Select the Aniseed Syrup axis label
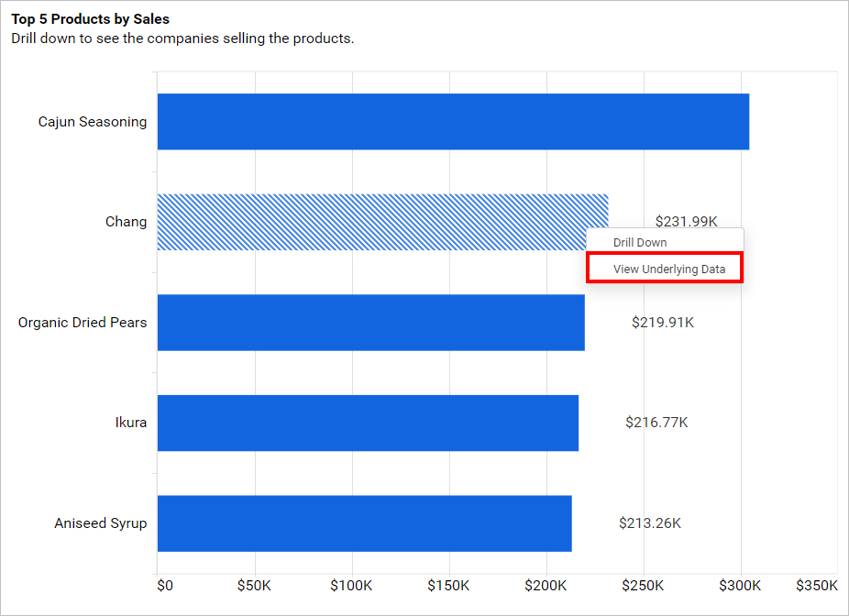This screenshot has height=616, width=849. [100, 523]
